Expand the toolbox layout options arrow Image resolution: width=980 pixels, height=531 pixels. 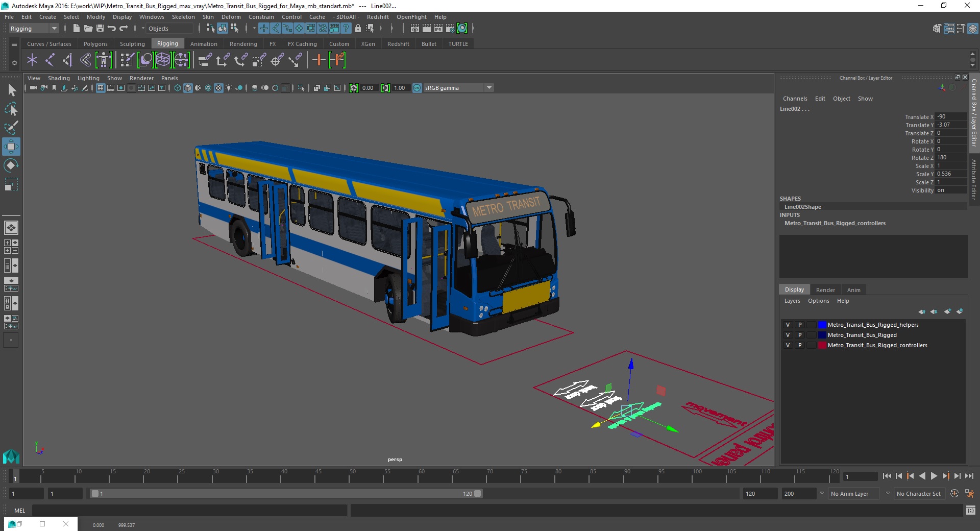coord(11,340)
